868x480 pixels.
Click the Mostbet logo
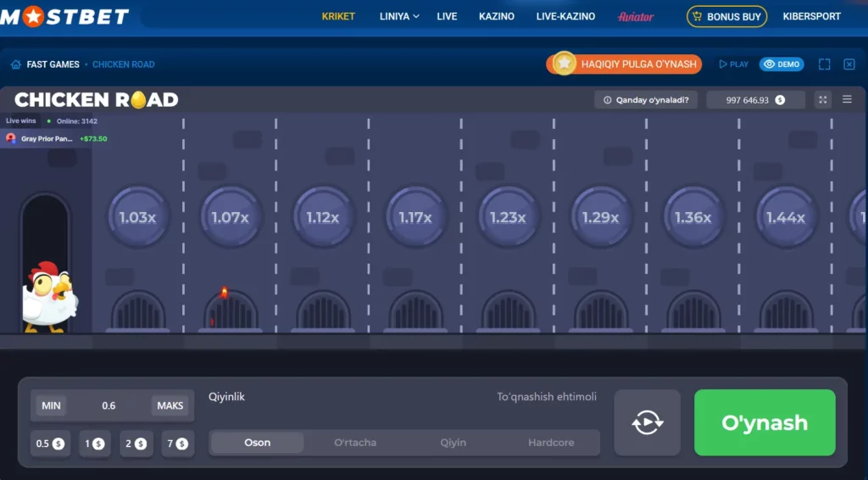(x=64, y=16)
